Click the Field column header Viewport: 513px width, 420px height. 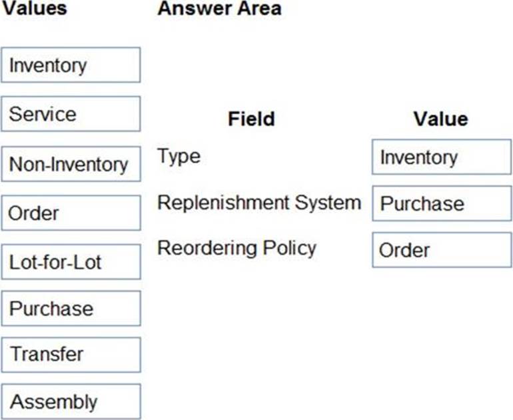(x=251, y=119)
